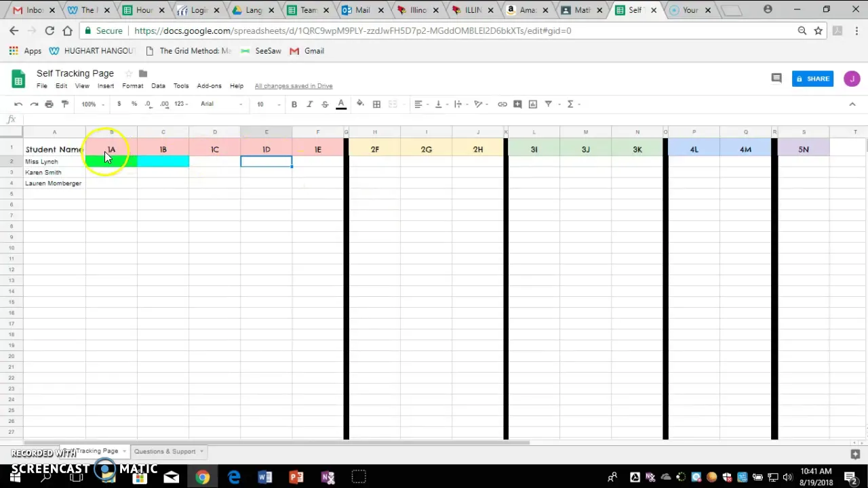Insert link using chain icon
Screen dimensions: 868x488
502,104
